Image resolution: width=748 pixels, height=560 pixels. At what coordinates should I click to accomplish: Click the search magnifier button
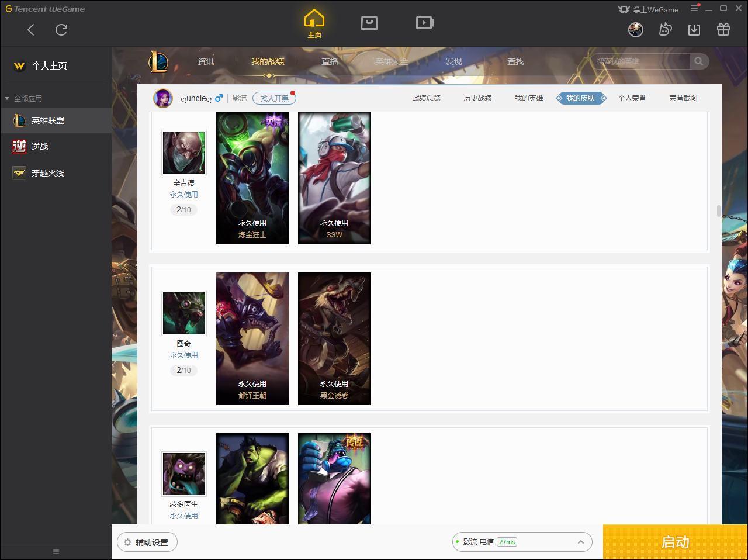click(699, 61)
